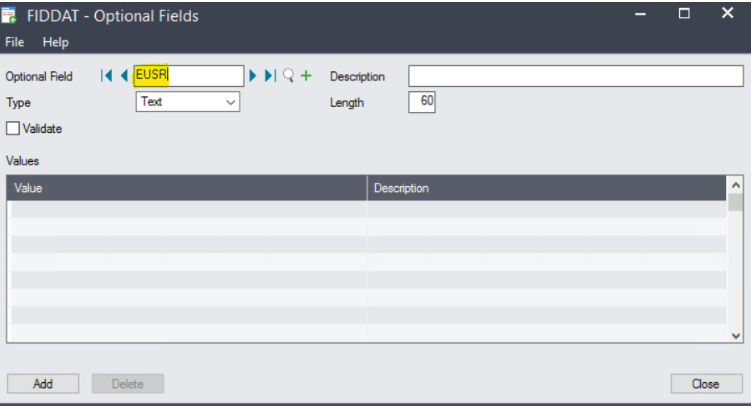The width and height of the screenshot is (751, 406).
Task: Go to the previous optional field record
Action: pos(124,77)
